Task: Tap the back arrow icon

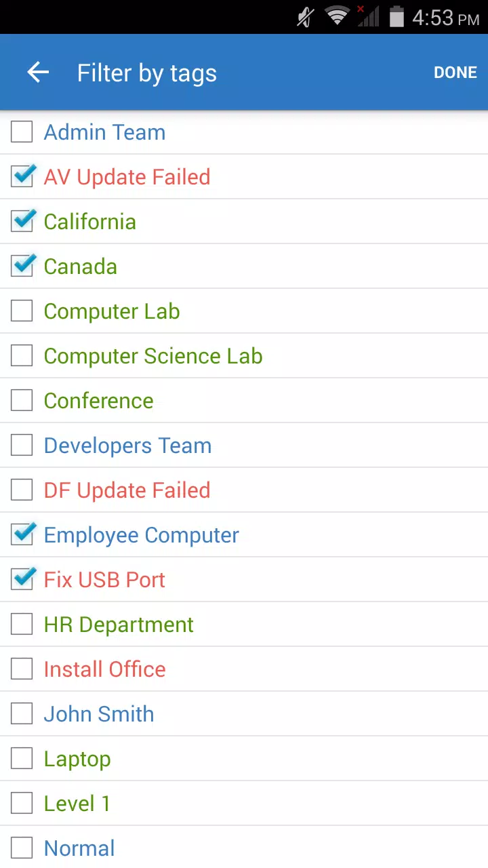Action: tap(38, 73)
